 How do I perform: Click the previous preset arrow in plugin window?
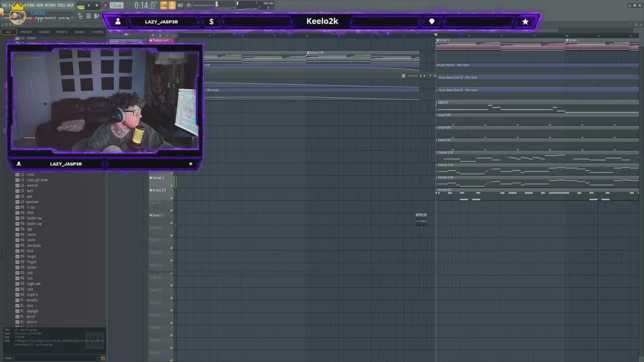(421, 76)
